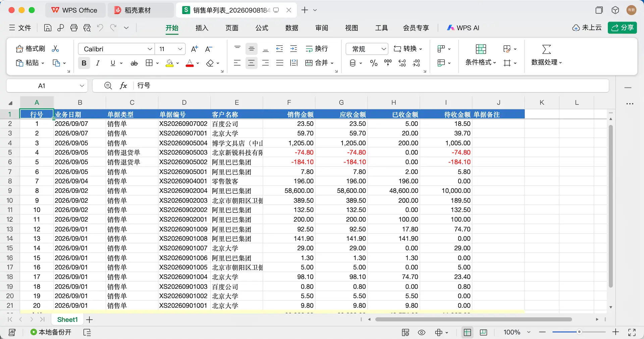644x339 pixels.
Task: Select the Format Painter tool
Action: tap(31, 49)
